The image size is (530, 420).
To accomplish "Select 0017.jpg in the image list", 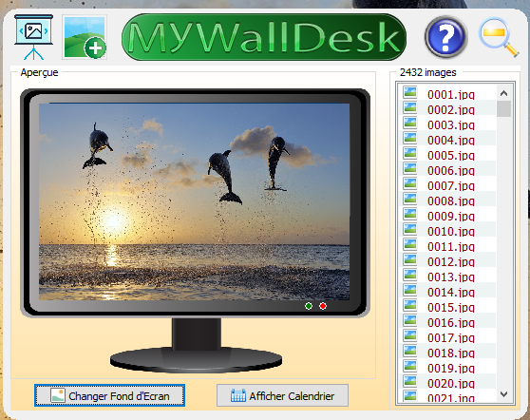I will pos(451,338).
